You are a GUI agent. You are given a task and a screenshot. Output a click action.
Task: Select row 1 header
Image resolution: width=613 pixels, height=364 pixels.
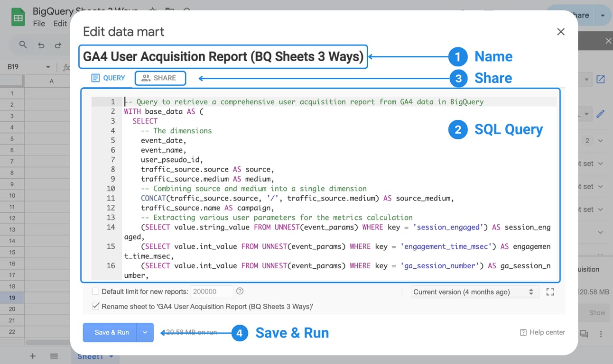click(x=12, y=93)
